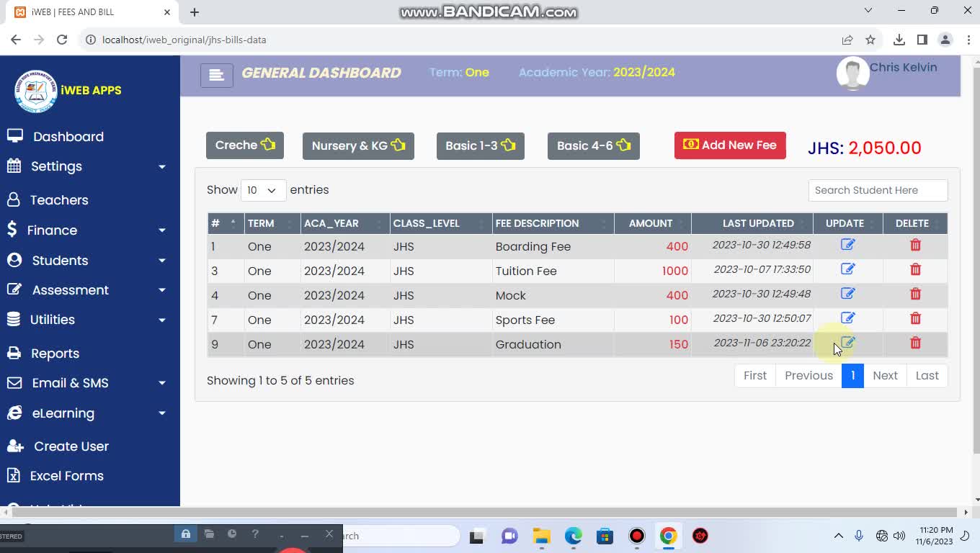Sort table by AMOUNT column header
Viewport: 980px width, 553px height.
coord(651,223)
